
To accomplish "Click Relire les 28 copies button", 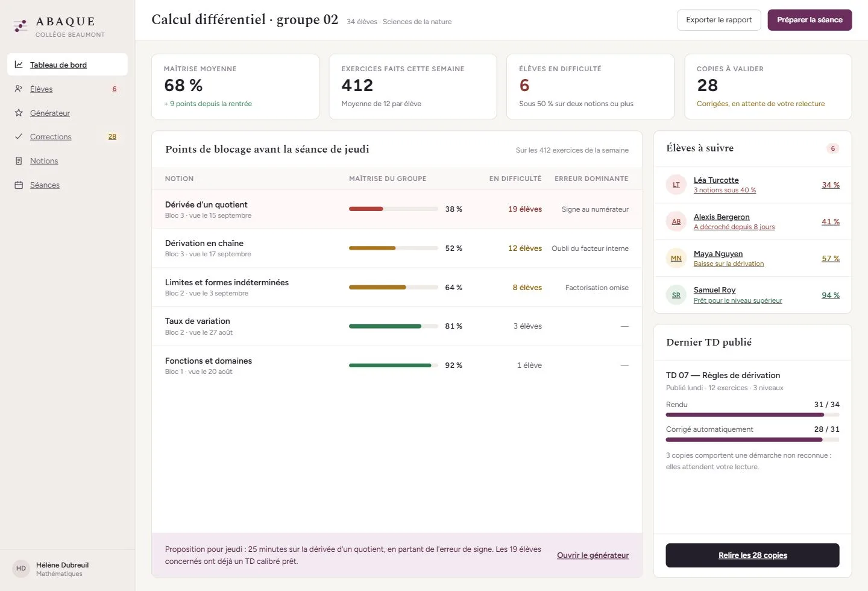I will [753, 555].
